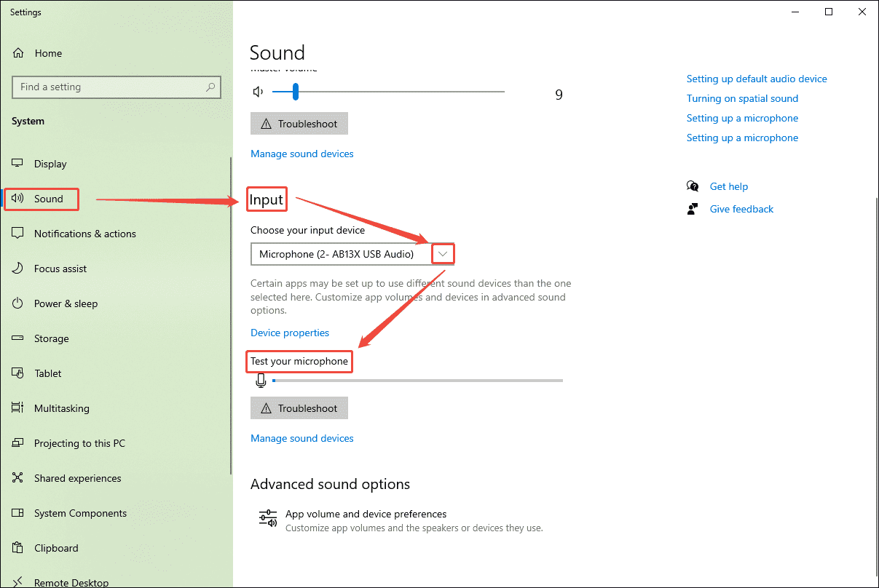Click the input Troubleshoot button

tap(299, 408)
